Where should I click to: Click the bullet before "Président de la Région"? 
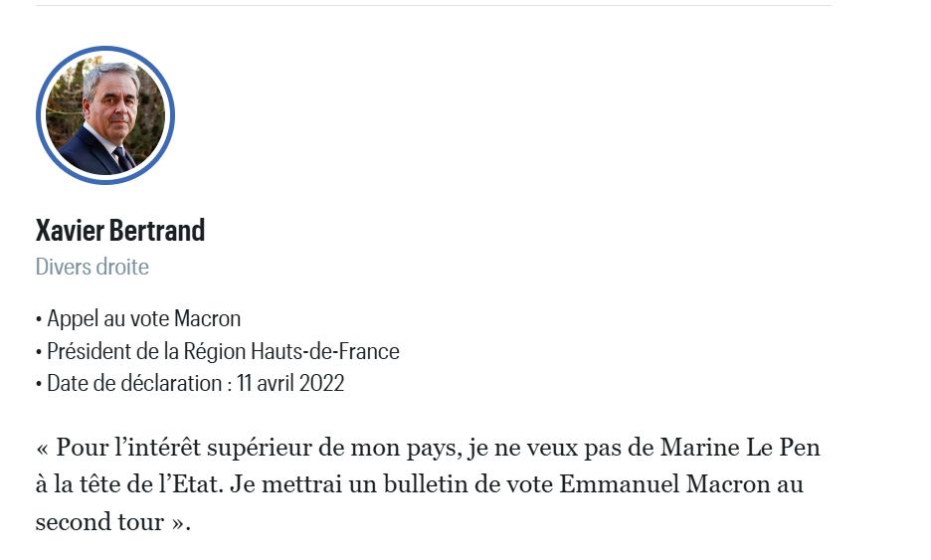[39, 351]
